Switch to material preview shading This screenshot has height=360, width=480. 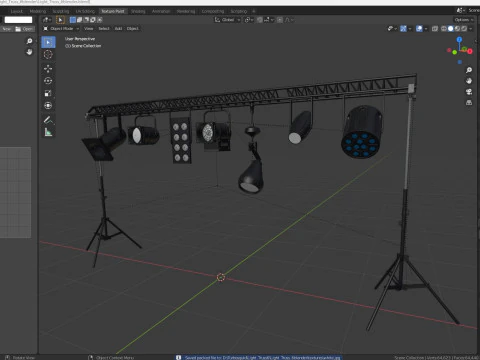[457, 29]
